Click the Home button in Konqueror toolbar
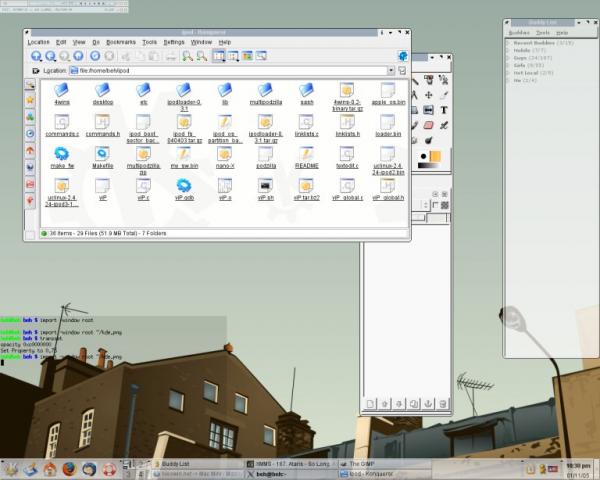This screenshot has width=600, height=480. point(78,56)
